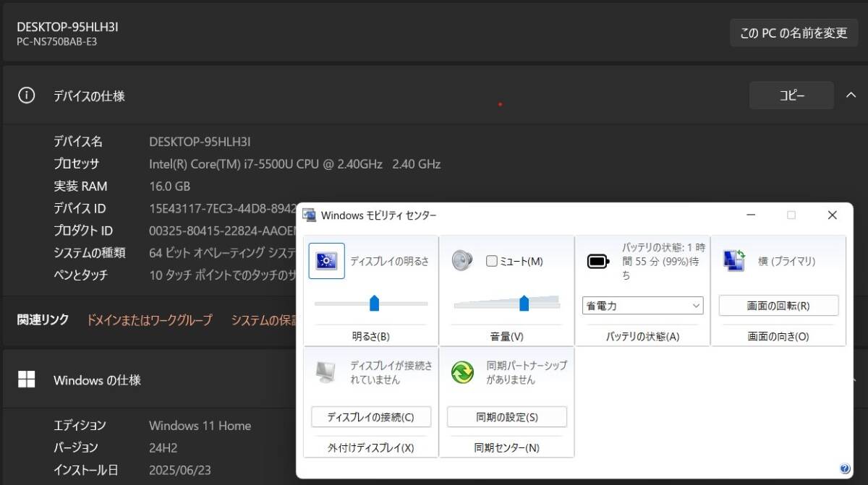Click the 画面の回転(R) button

pos(778,305)
